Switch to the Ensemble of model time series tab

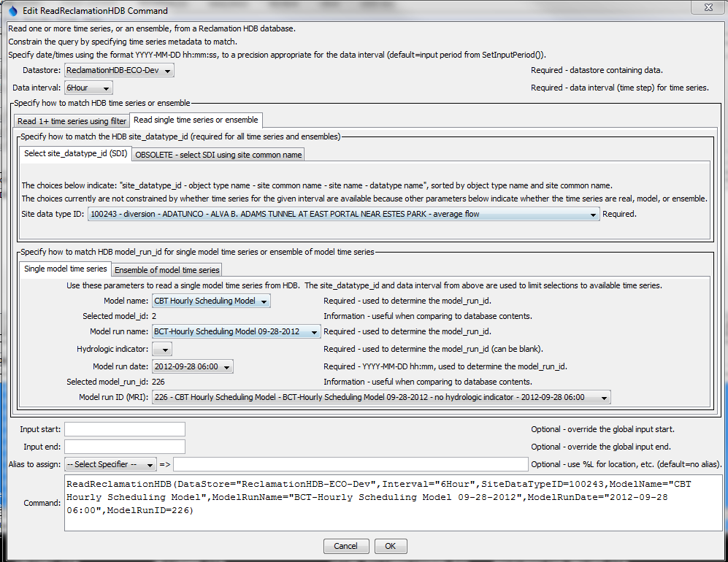(x=166, y=269)
